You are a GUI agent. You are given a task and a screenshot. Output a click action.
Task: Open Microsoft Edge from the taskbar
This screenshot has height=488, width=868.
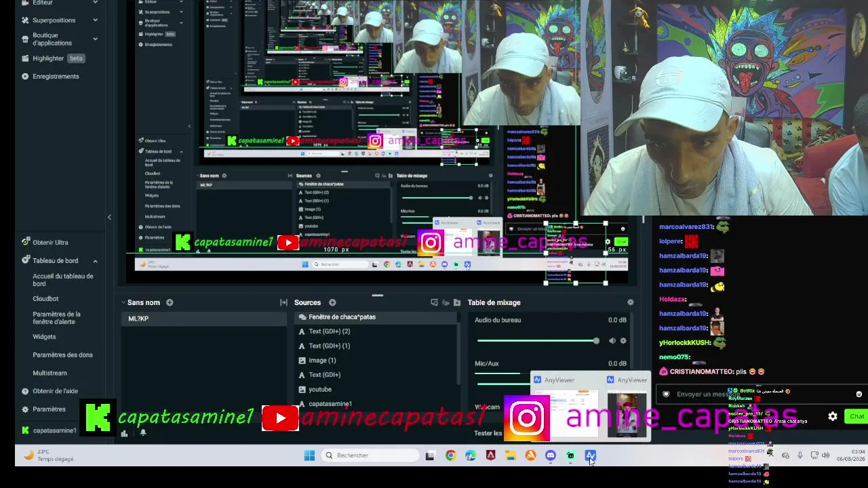(471, 455)
